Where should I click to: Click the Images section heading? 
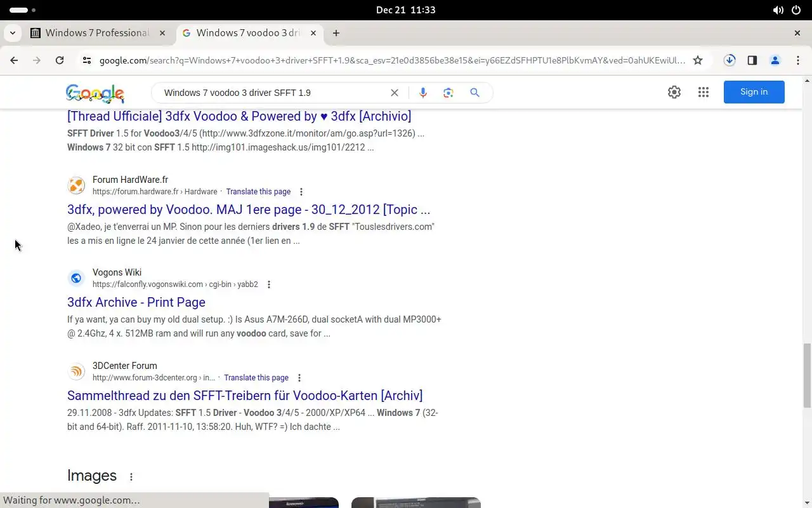click(x=92, y=476)
